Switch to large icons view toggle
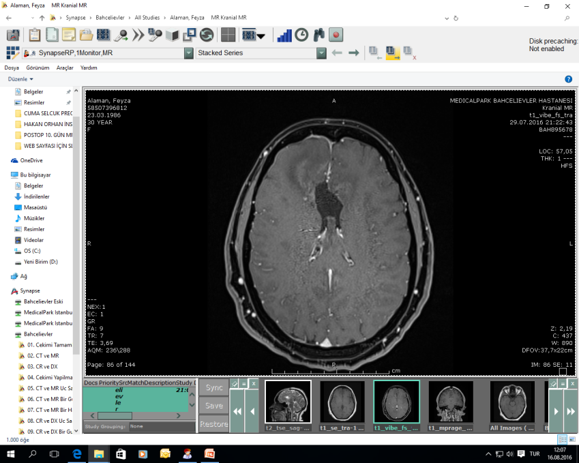 coord(572,439)
